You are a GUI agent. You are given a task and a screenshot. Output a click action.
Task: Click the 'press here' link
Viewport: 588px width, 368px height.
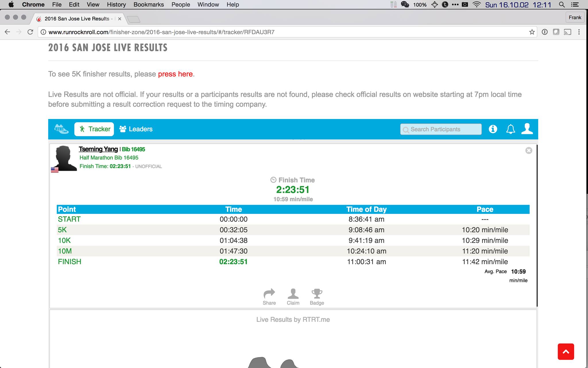175,74
